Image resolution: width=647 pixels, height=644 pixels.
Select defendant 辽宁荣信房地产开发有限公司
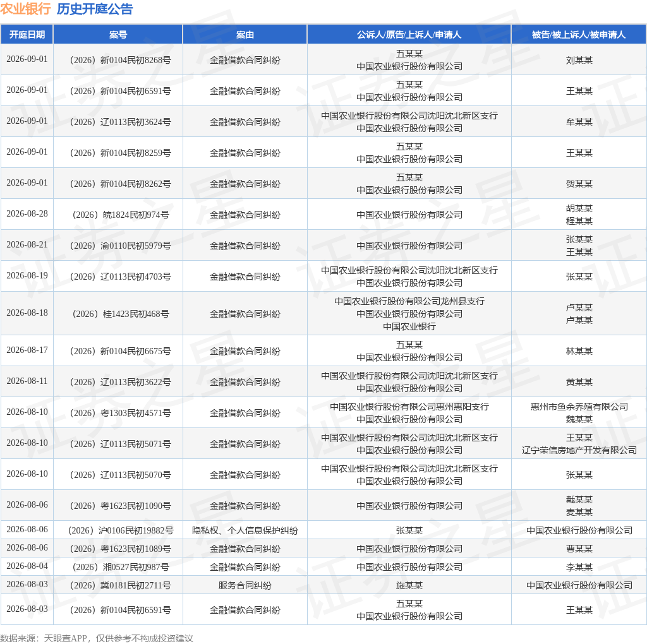point(579,450)
